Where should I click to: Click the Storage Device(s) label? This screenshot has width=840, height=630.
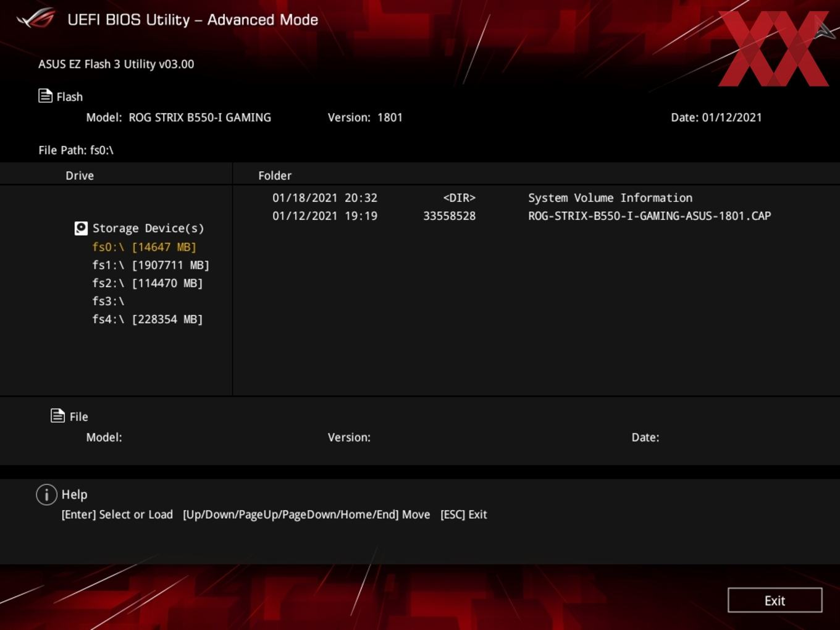tap(148, 229)
